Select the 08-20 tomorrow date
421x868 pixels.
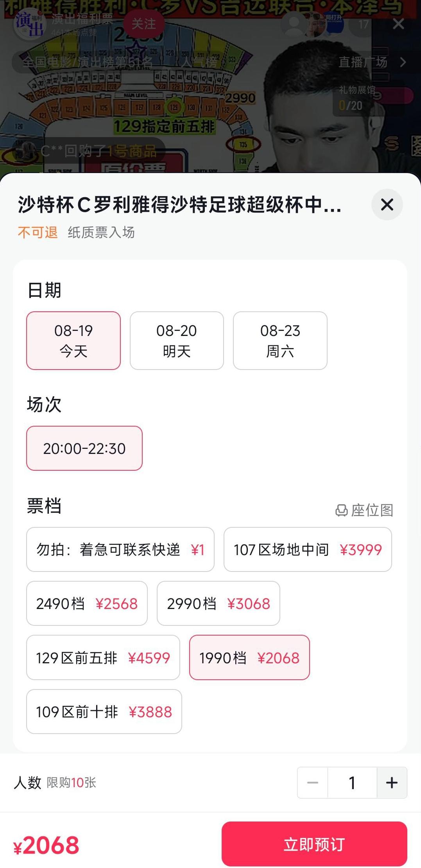[177, 341]
